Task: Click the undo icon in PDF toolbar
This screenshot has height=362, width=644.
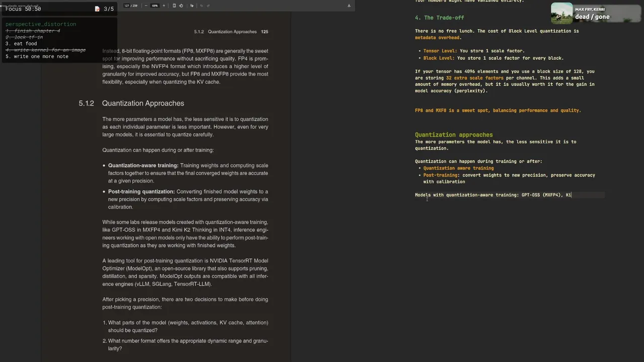Action: tap(201, 6)
